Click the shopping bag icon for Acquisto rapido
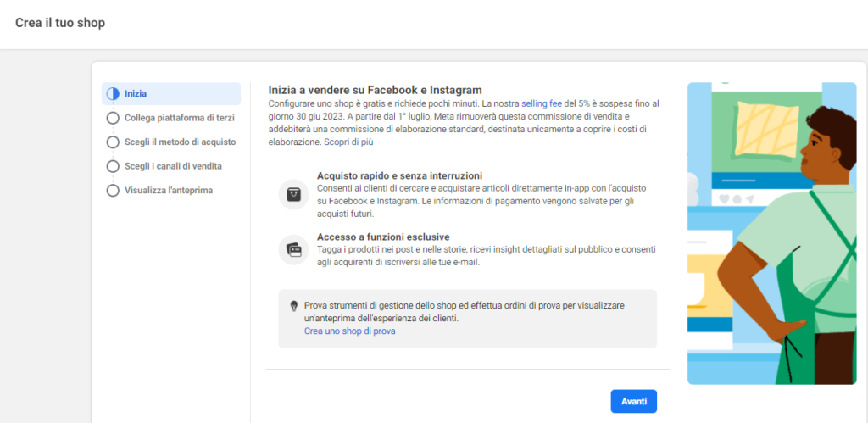The height and width of the screenshot is (423, 868). tap(293, 195)
